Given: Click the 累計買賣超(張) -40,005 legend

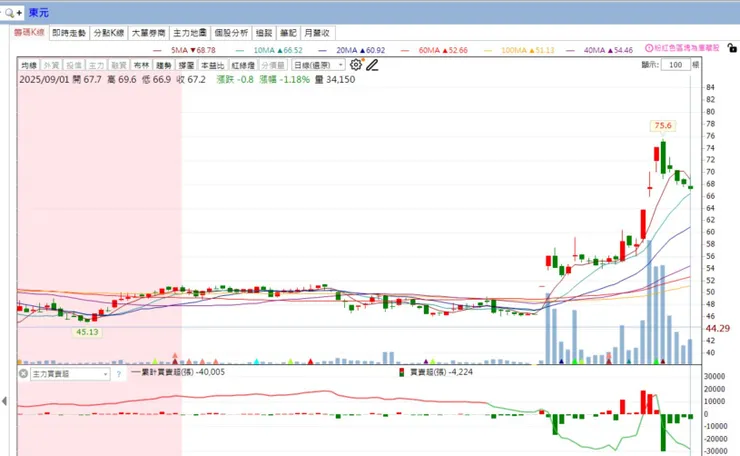Looking at the screenshot, I should click(x=178, y=372).
